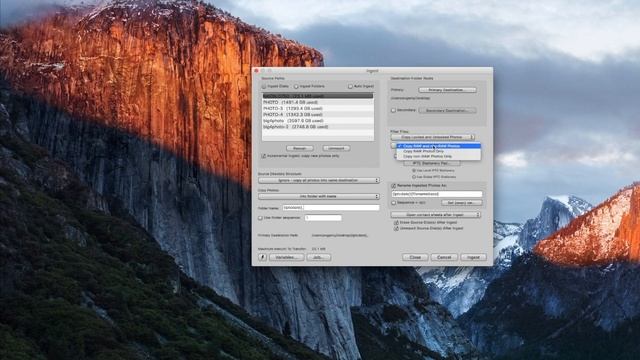The image size is (640, 360).
Task: Select Use Global IPTC Stationery radio
Action: 414,177
